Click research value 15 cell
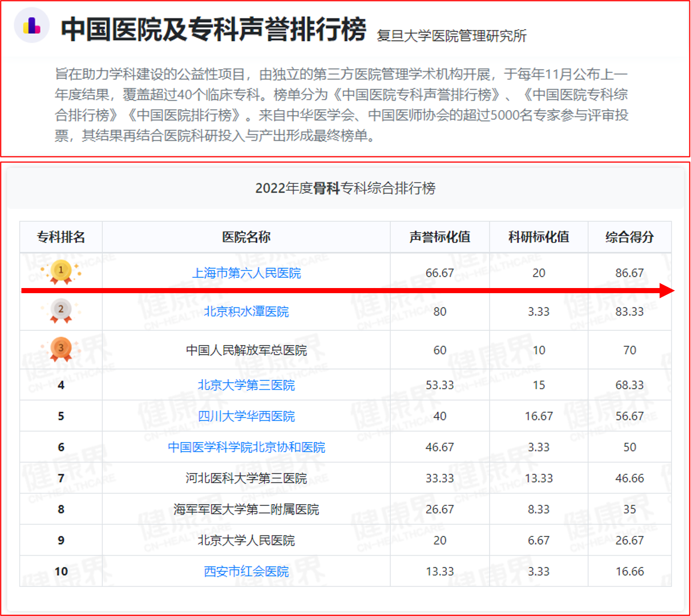Image resolution: width=691 pixels, height=616 pixels. (539, 385)
